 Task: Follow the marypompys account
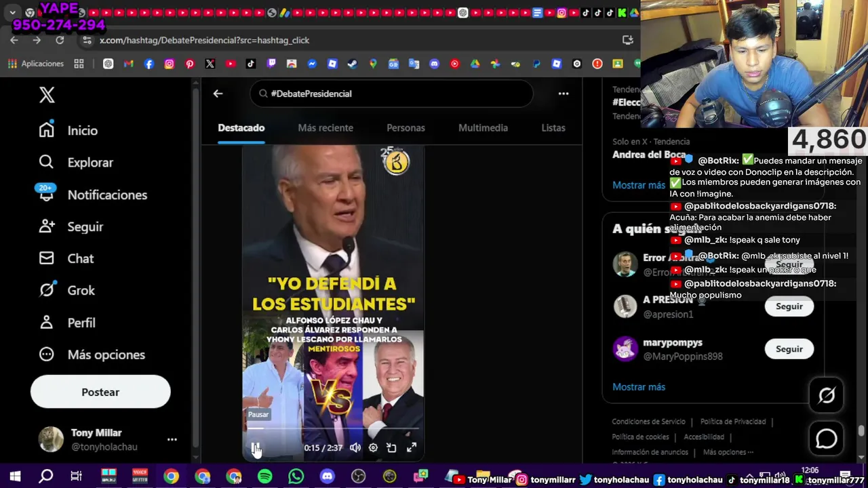tap(789, 349)
